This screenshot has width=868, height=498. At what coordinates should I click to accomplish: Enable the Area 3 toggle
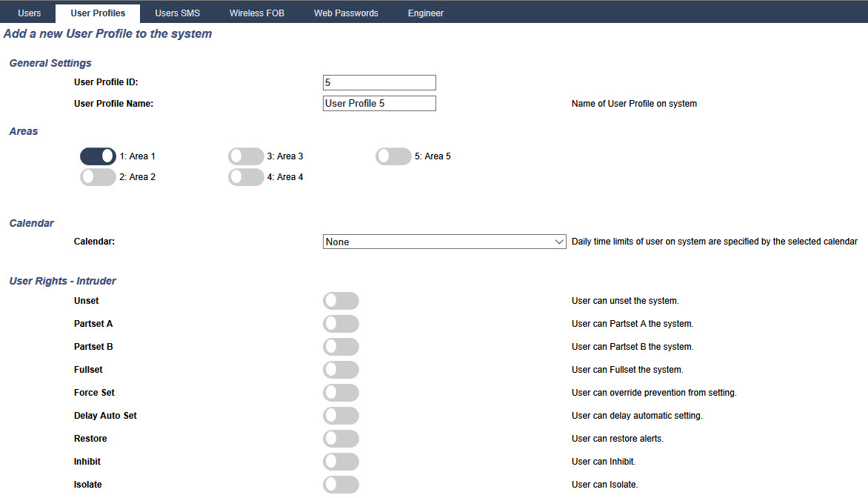tap(246, 156)
